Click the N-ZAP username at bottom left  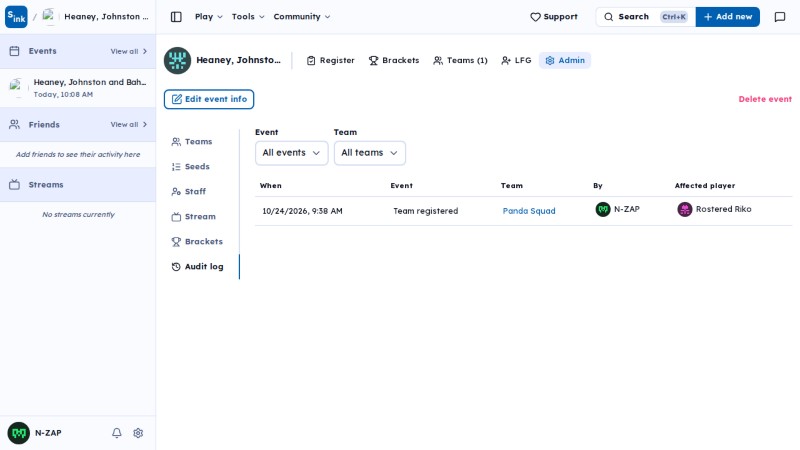pyautogui.click(x=48, y=433)
